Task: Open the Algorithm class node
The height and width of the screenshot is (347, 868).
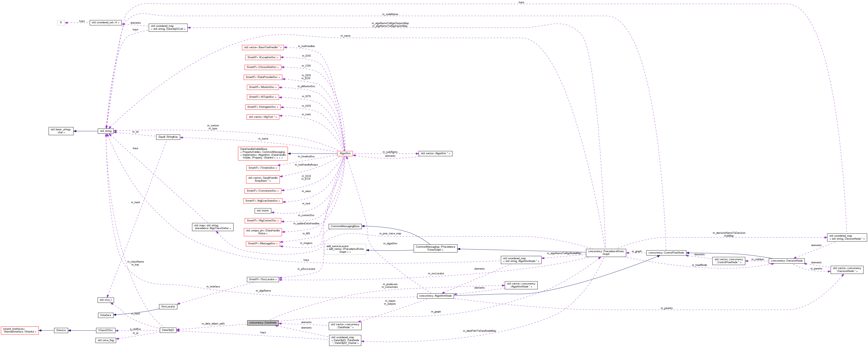Action: coord(345,153)
